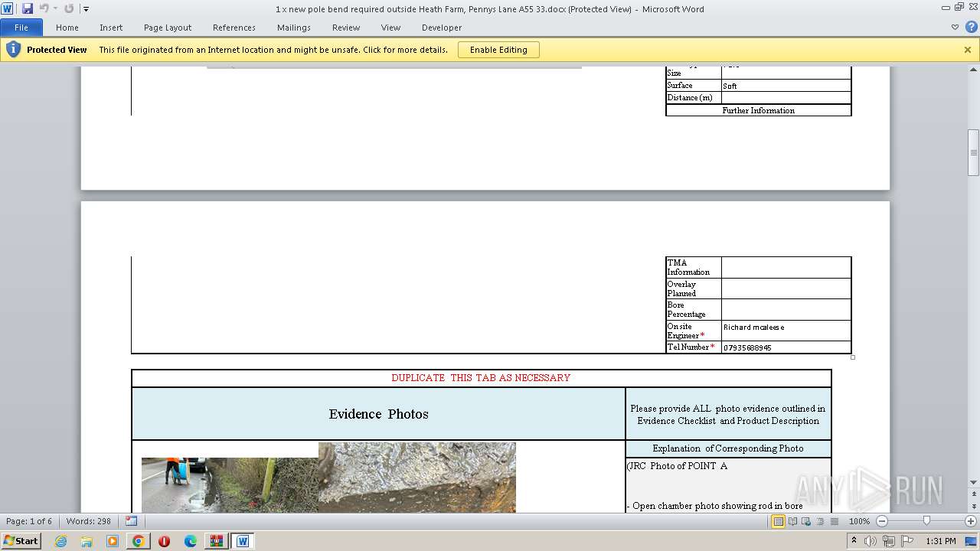Open the Review ribbon tab
980x551 pixels.
click(346, 28)
